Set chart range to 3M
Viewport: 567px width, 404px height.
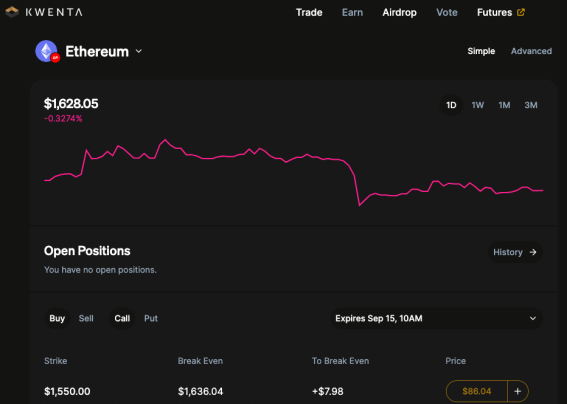point(531,105)
